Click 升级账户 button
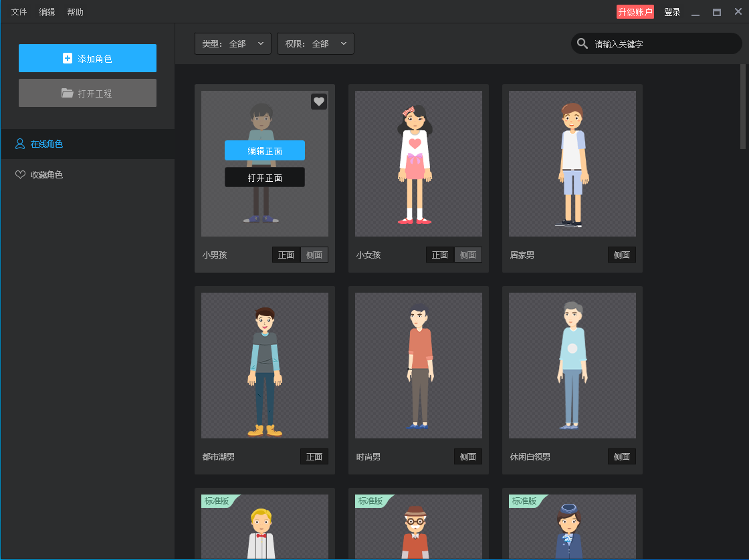Screen dimensions: 749x560 click(x=635, y=12)
